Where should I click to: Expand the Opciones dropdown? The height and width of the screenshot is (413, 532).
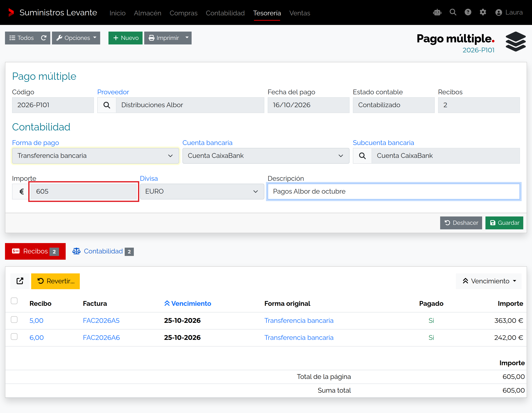[76, 38]
